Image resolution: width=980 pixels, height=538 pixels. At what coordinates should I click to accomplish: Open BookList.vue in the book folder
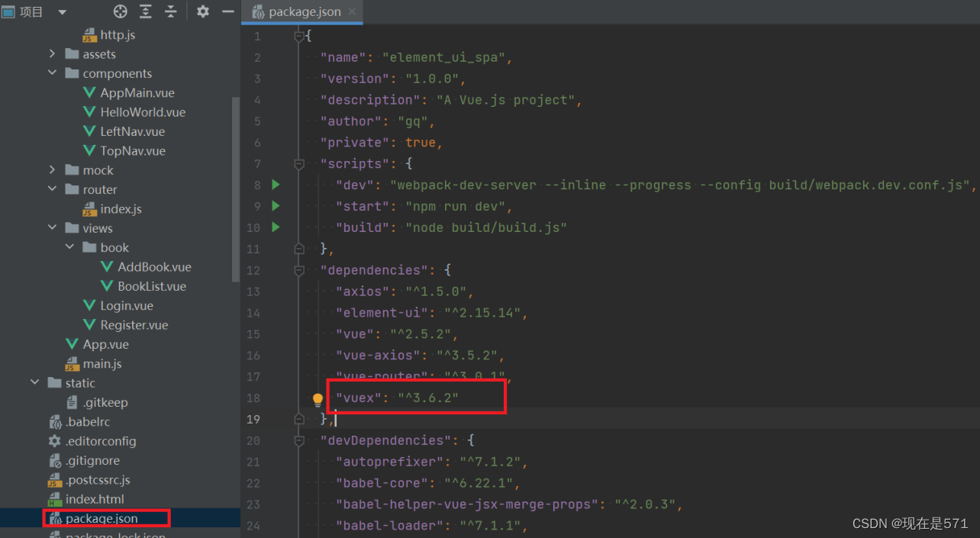pyautogui.click(x=147, y=286)
